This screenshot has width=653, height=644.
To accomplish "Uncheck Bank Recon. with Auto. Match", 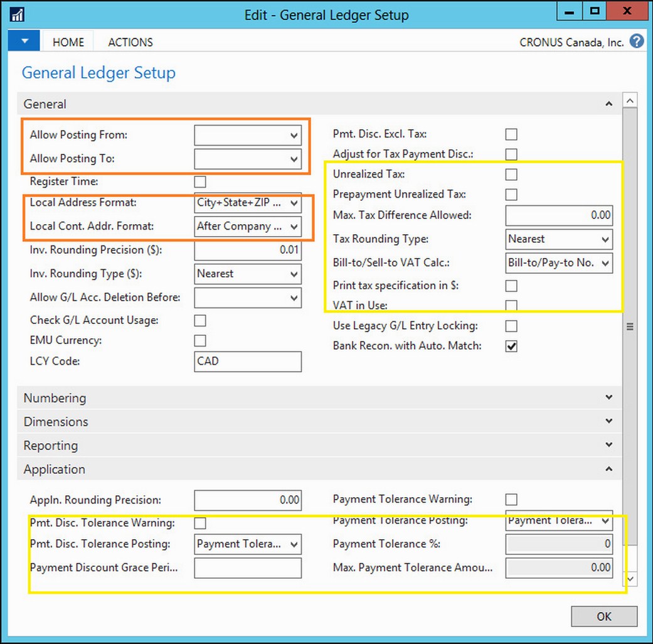I will 511,346.
